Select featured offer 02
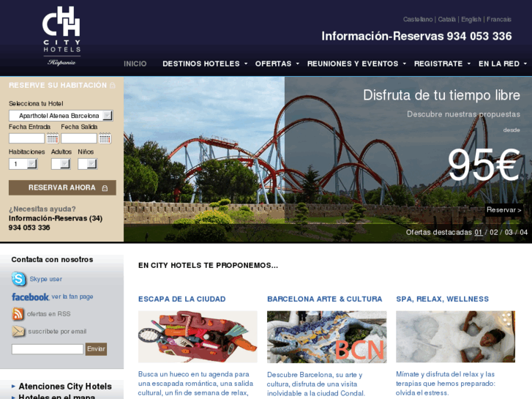The width and height of the screenshot is (532, 399). point(494,232)
